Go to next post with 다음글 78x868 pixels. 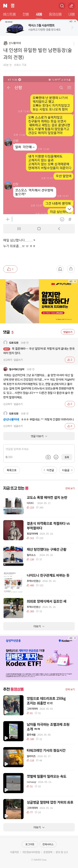66,470
